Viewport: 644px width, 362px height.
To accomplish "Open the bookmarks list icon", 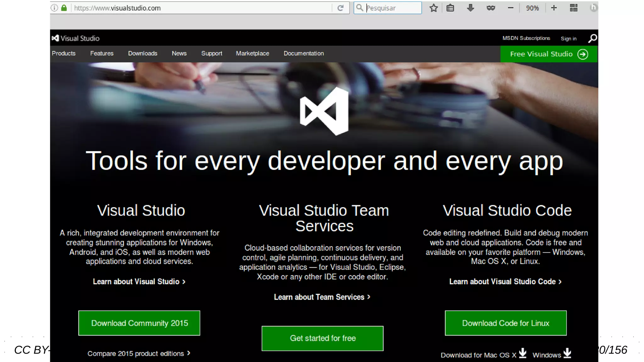I will (x=450, y=8).
